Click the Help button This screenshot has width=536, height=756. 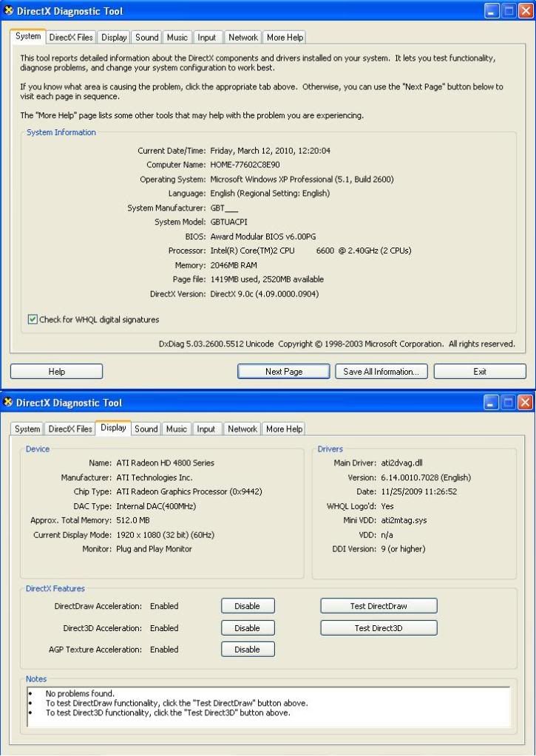56,372
